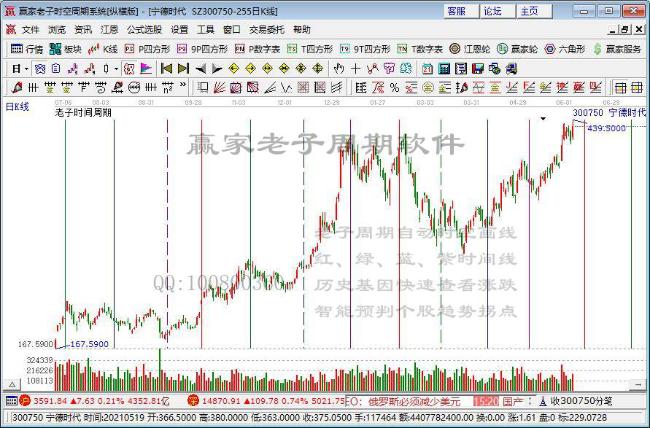
Task: Open the P四方形 square tool
Action: point(150,48)
